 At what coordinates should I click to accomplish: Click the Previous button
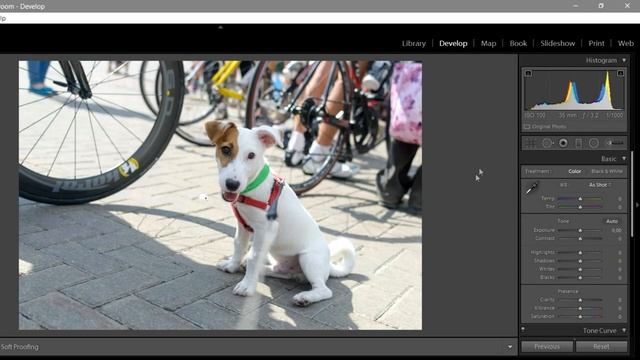pyautogui.click(x=547, y=347)
